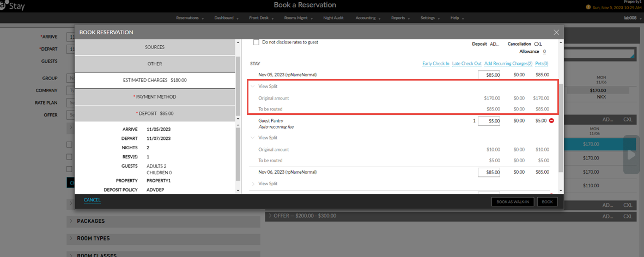Open the PAYMENT METHOD section
Image resolution: width=644 pixels, height=257 pixels.
pos(154,96)
